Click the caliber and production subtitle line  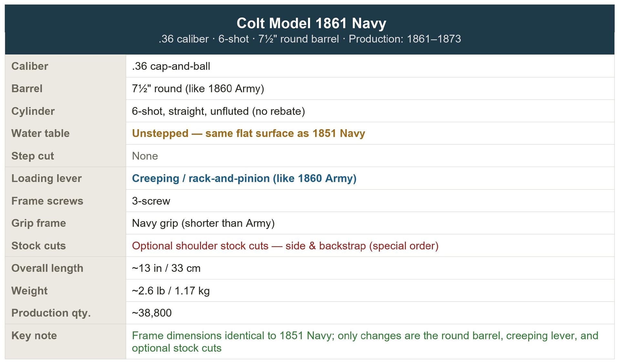tap(309, 39)
